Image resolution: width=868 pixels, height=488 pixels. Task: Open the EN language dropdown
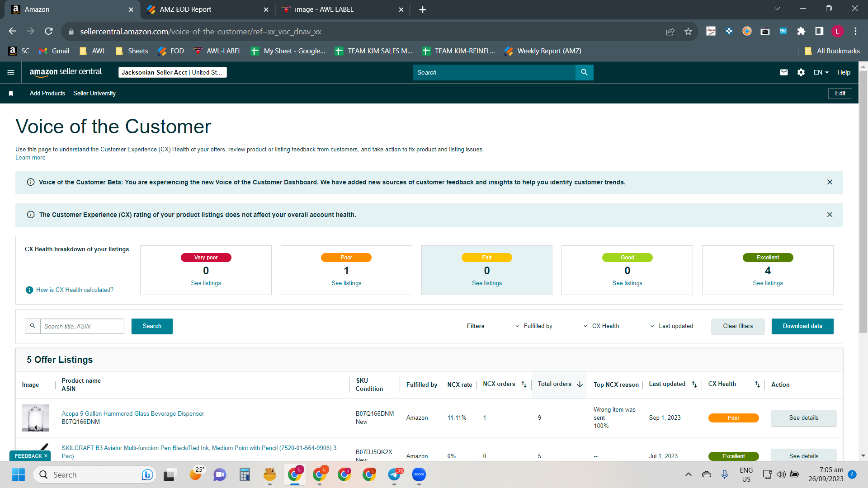pyautogui.click(x=821, y=72)
